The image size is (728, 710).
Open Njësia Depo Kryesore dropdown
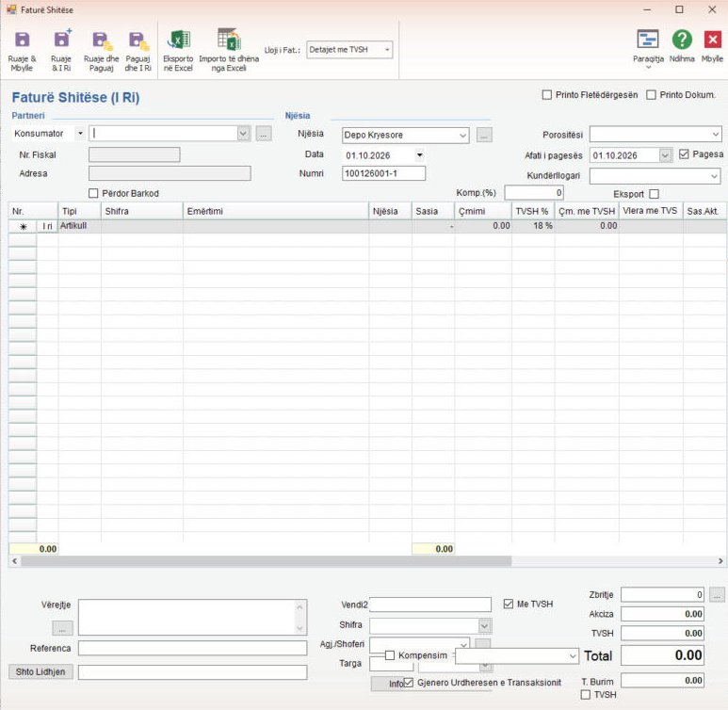point(462,136)
